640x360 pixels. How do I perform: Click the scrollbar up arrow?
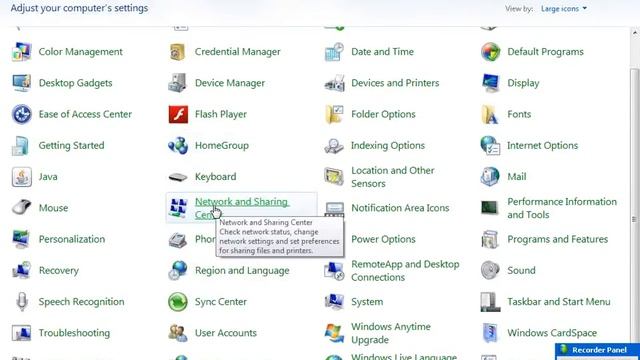635,33
